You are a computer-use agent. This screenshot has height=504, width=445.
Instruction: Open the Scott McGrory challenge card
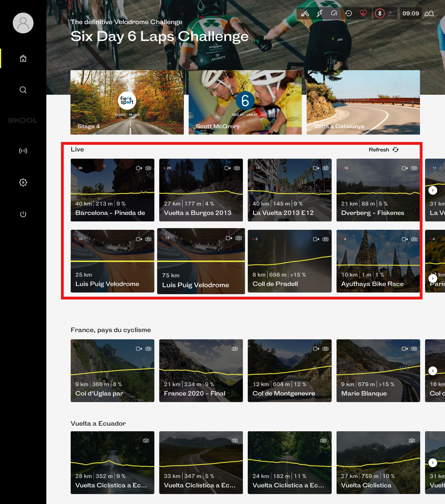click(245, 102)
